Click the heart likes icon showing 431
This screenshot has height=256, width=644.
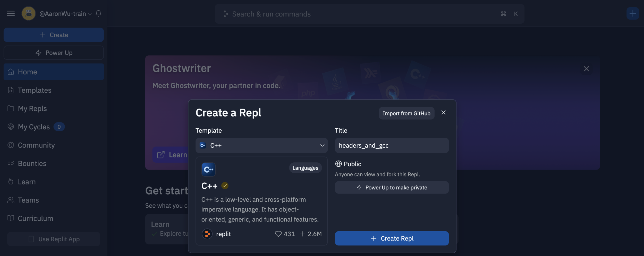(x=278, y=234)
